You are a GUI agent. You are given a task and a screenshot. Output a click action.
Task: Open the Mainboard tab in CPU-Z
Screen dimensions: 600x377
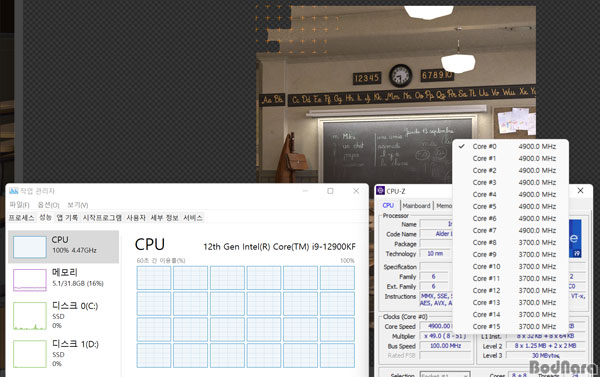click(x=416, y=206)
